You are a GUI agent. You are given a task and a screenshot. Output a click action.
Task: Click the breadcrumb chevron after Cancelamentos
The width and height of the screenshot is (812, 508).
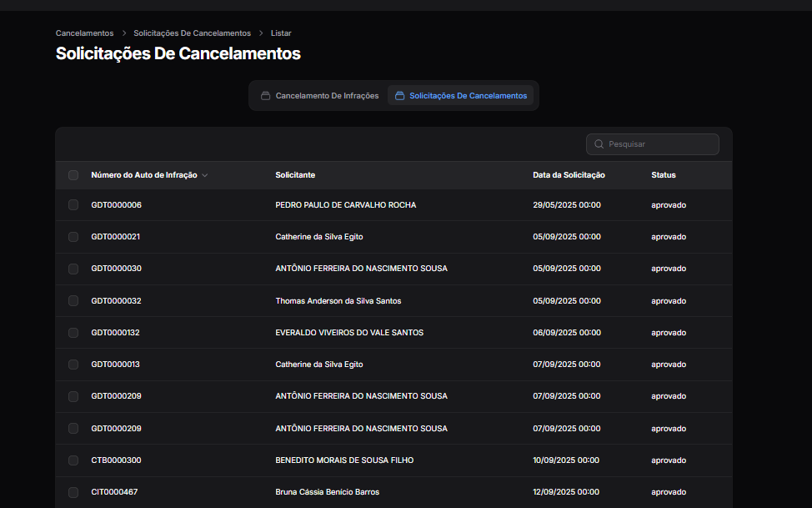pos(123,33)
